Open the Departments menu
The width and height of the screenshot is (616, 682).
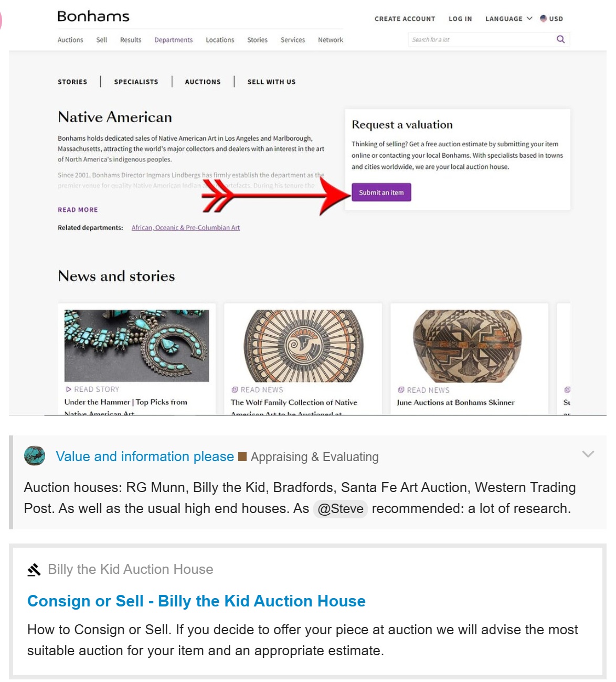173,40
